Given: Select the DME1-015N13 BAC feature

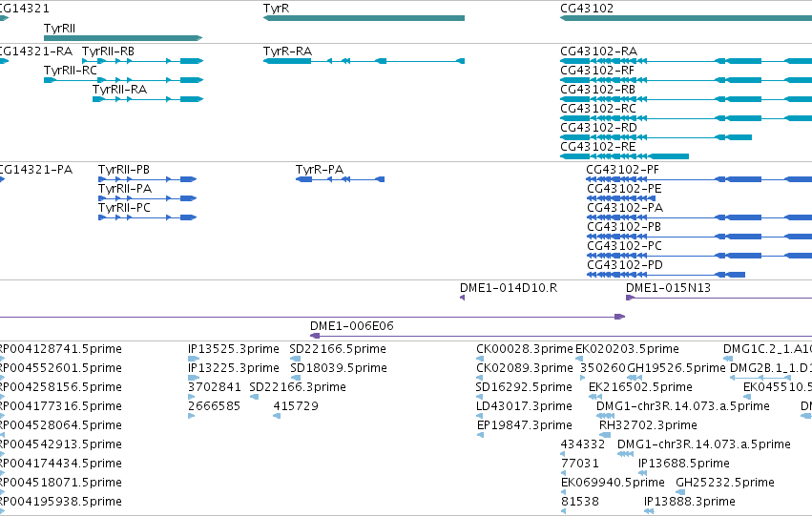Looking at the screenshot, I should (x=718, y=298).
